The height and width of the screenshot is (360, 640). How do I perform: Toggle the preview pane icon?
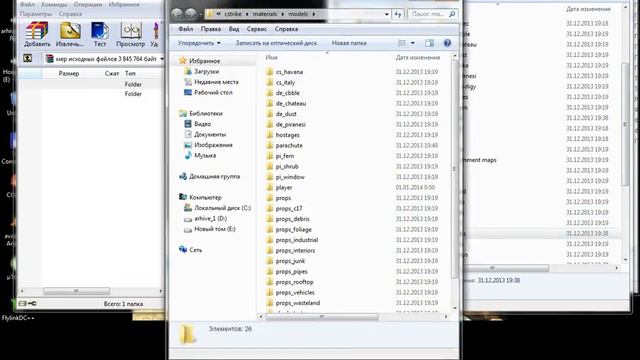(429, 43)
